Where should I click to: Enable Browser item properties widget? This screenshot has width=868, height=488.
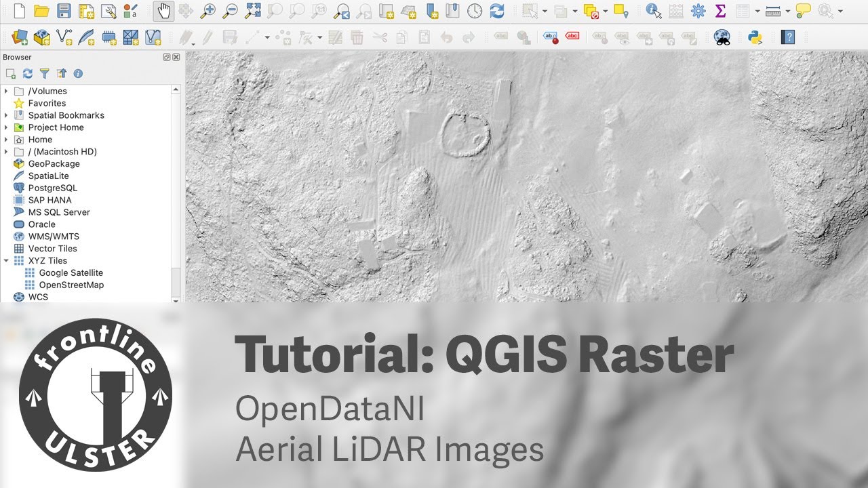click(x=78, y=73)
